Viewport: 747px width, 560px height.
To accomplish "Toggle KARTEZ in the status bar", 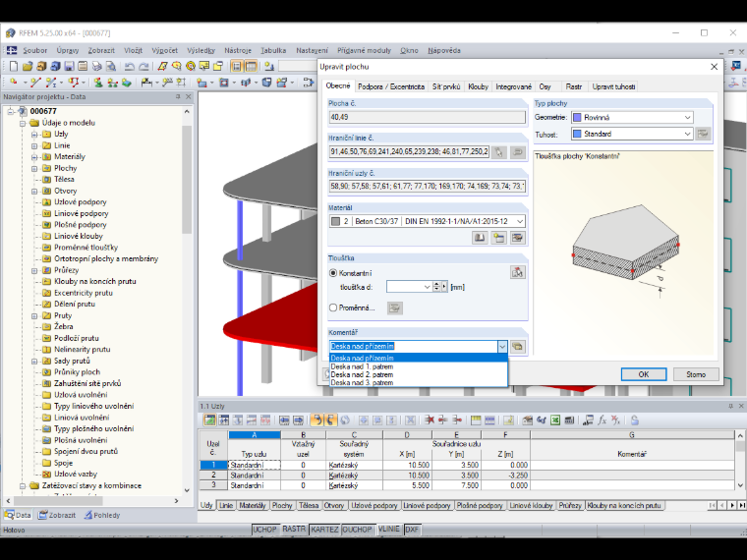I will [324, 530].
